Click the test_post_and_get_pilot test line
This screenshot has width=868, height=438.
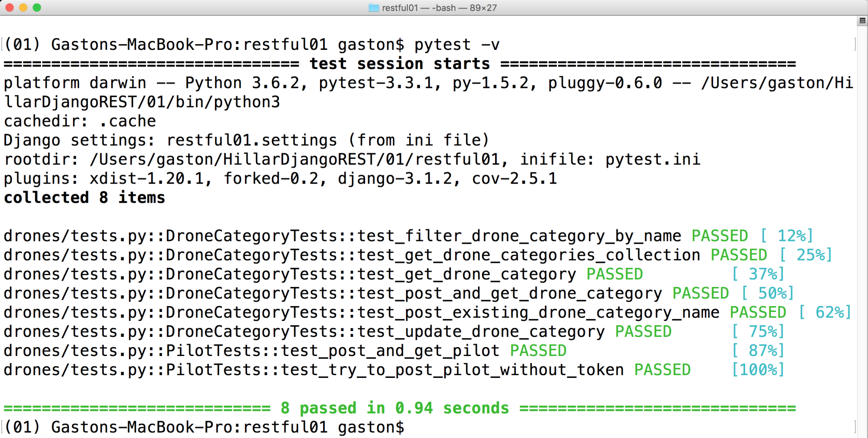pos(394,351)
